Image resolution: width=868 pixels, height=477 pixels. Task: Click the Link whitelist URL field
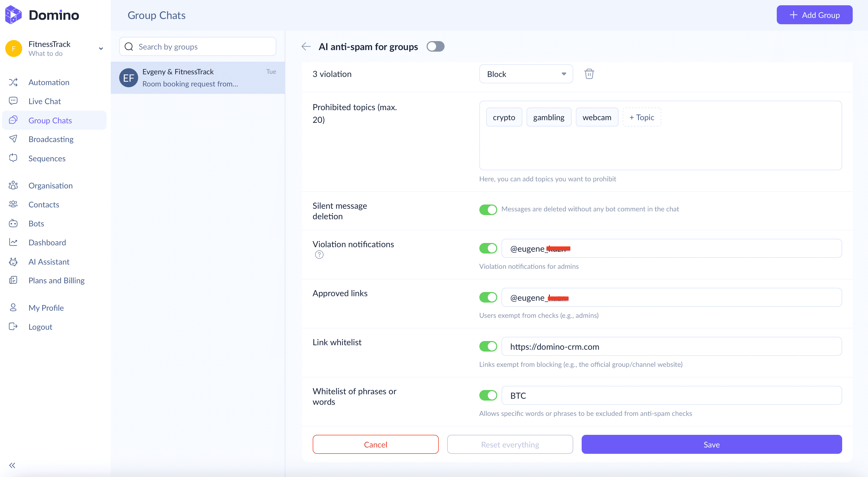[x=672, y=347]
